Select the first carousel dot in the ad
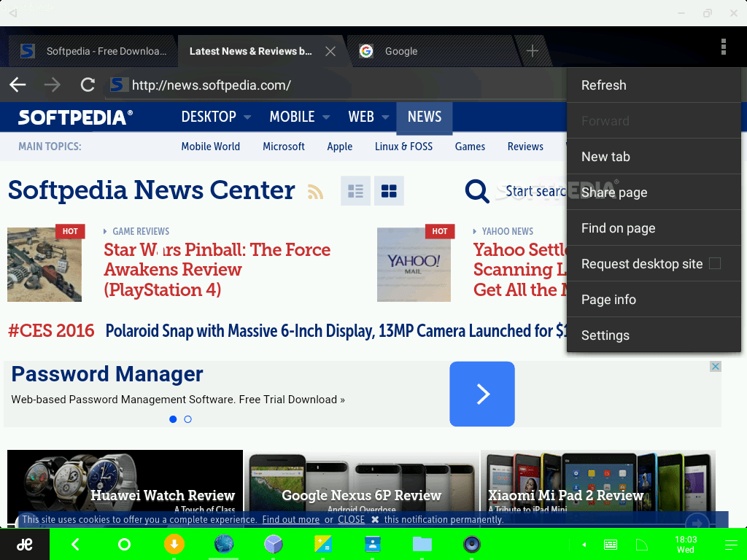Screen dimensions: 747x560 [x=173, y=419]
